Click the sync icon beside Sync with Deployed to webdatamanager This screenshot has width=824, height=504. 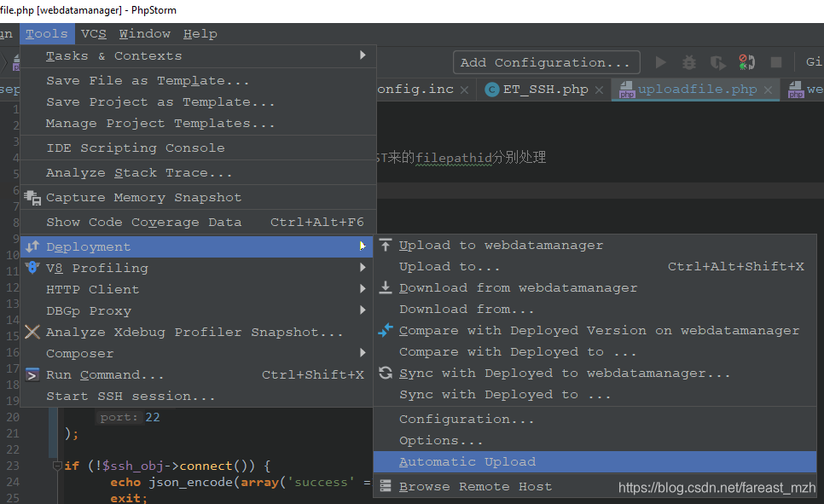pos(385,373)
